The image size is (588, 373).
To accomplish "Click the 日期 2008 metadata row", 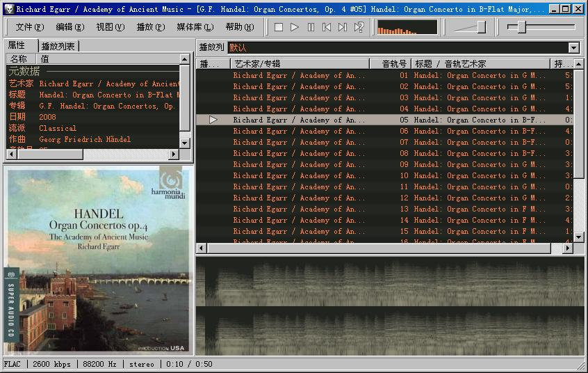I will pos(93,117).
